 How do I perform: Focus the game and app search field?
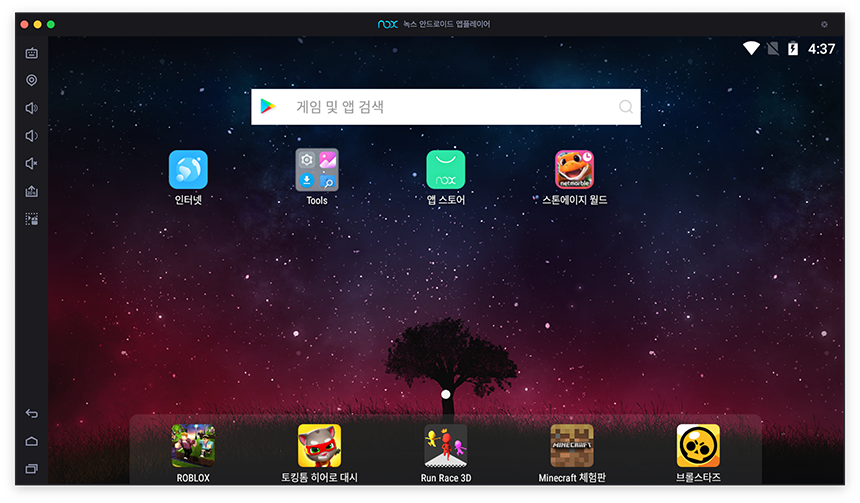[x=446, y=107]
